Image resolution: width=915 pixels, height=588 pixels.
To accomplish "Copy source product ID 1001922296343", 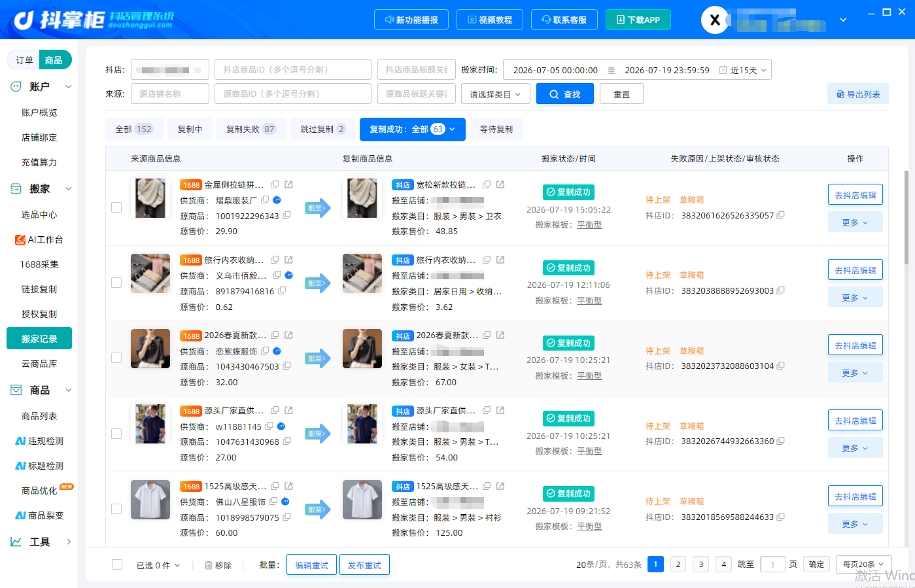I will 286,215.
